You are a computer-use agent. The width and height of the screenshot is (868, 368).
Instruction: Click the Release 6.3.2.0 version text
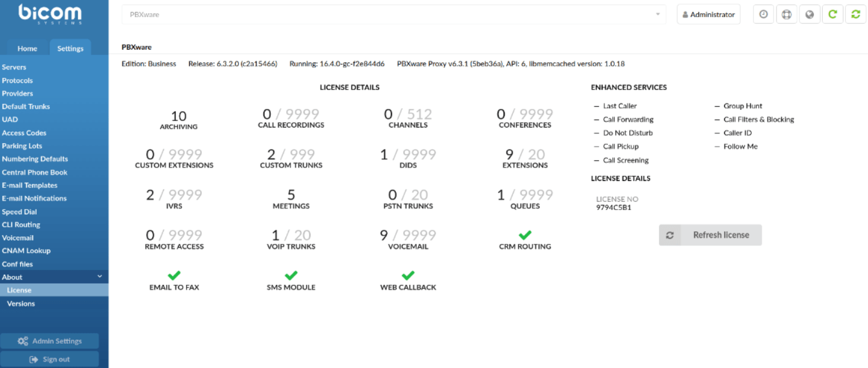click(233, 64)
